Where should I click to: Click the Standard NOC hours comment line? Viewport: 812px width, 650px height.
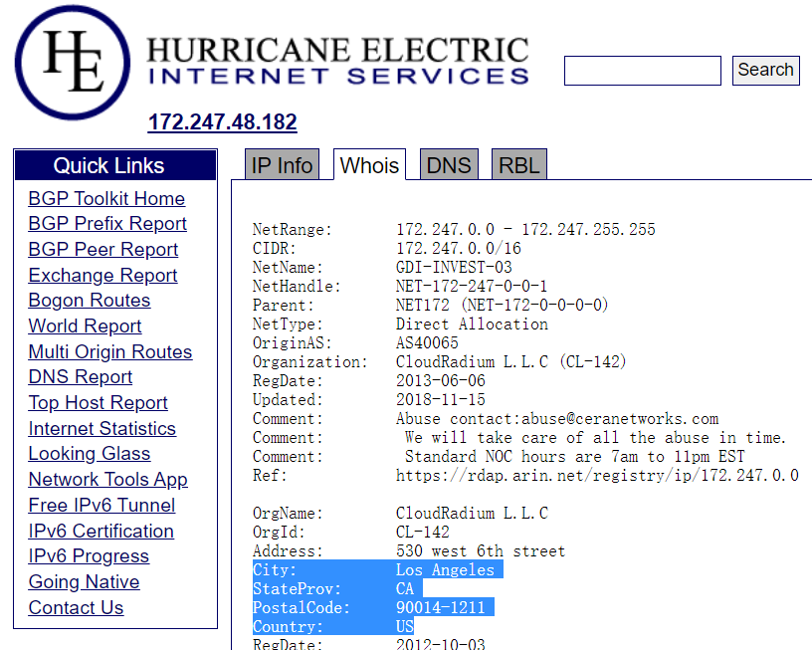click(x=575, y=457)
